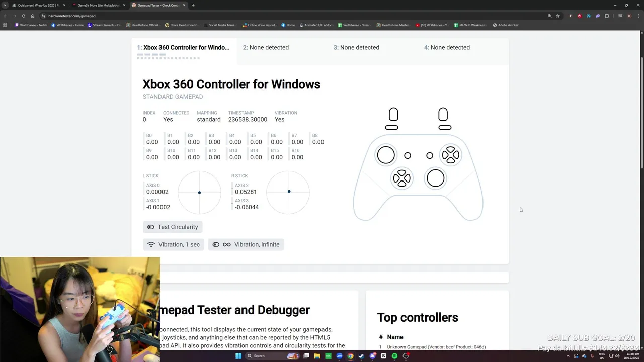Bookmark this page with the star icon
This screenshot has height=362, width=644.
pyautogui.click(x=558, y=16)
